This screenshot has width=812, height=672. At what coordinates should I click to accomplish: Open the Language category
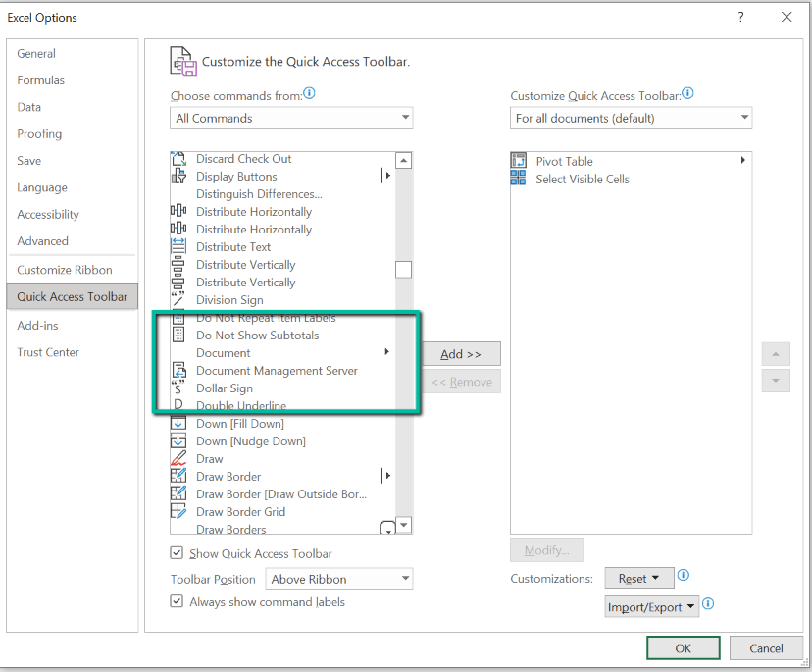pyautogui.click(x=42, y=187)
